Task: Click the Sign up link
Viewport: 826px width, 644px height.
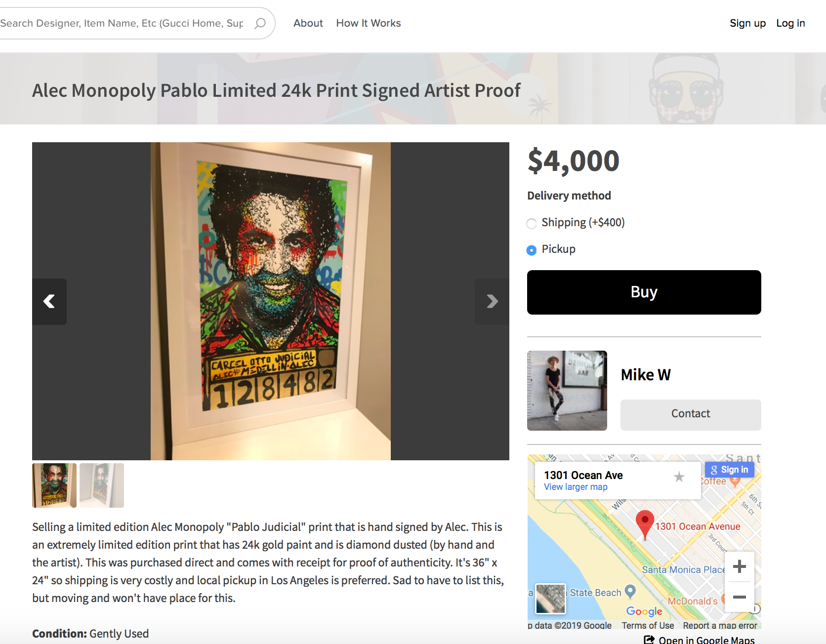Action: [747, 23]
